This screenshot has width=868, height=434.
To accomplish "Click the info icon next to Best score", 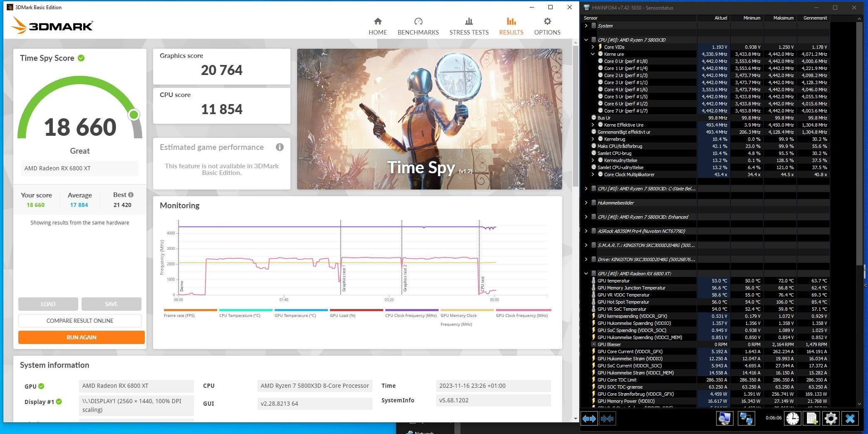I will 131,195.
